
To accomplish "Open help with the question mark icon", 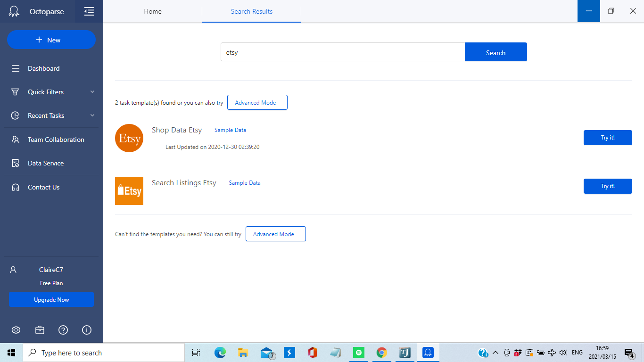I will 63,330.
